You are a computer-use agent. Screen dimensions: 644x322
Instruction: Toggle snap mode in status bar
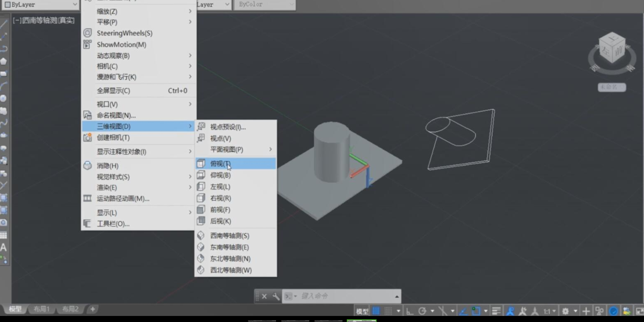click(388, 311)
